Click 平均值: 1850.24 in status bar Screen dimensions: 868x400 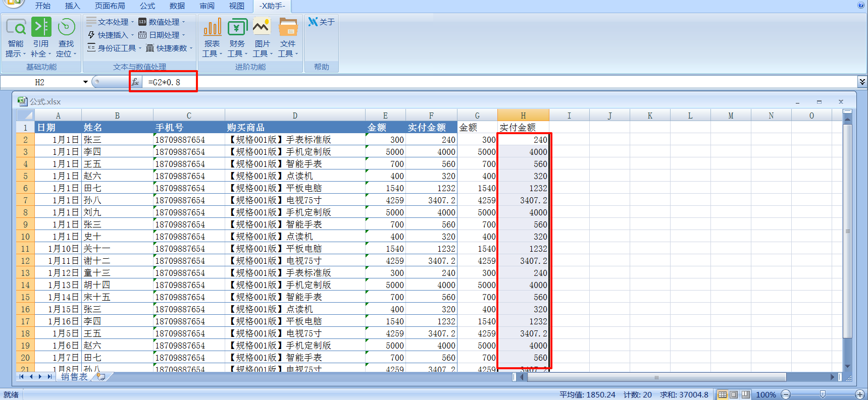pos(587,394)
